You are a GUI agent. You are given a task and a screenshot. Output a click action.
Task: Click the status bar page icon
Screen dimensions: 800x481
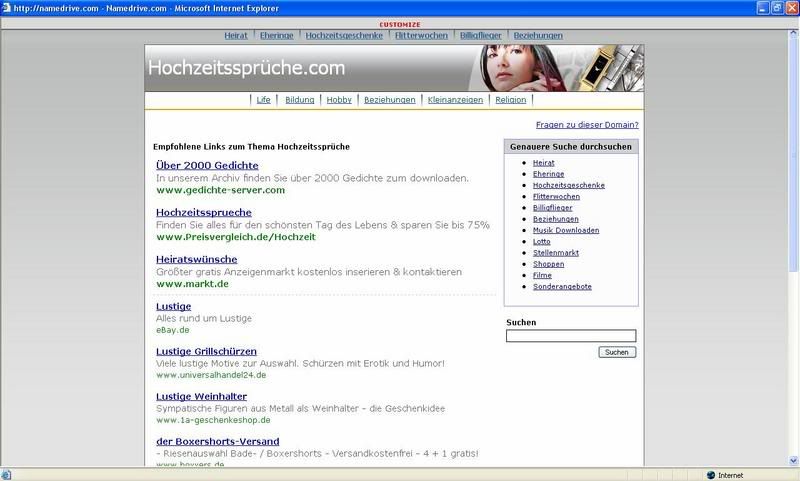6,475
